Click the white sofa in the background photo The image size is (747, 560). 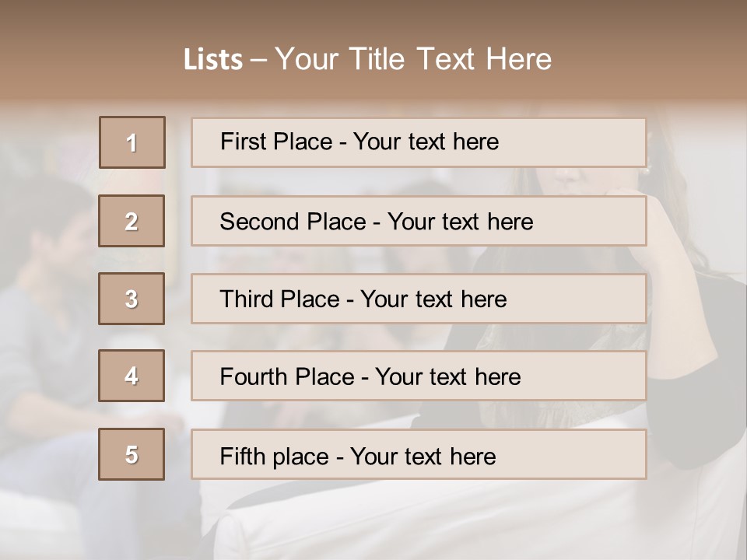point(467,521)
